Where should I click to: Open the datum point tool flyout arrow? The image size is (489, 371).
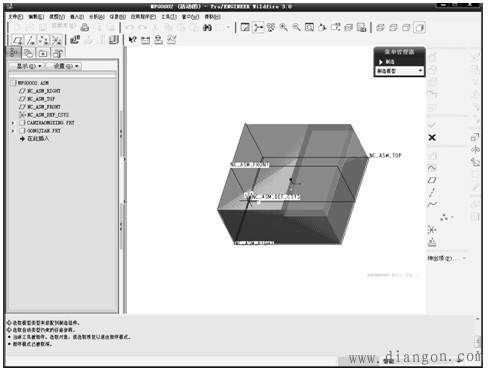(x=452, y=217)
